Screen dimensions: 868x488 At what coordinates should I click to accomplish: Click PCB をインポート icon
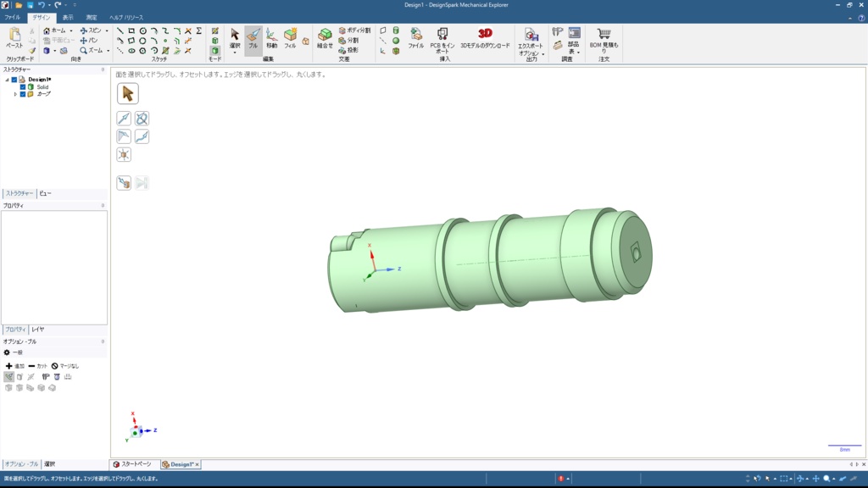click(x=442, y=40)
